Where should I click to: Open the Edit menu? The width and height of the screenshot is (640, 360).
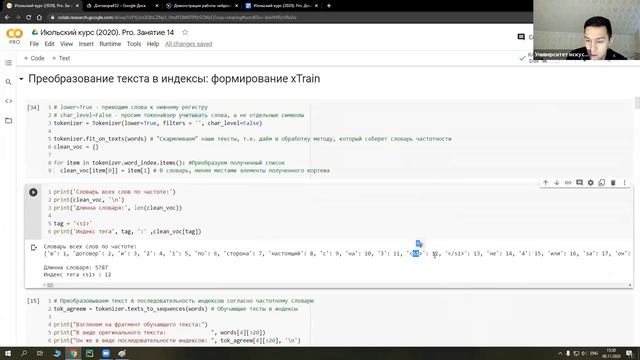(x=49, y=44)
